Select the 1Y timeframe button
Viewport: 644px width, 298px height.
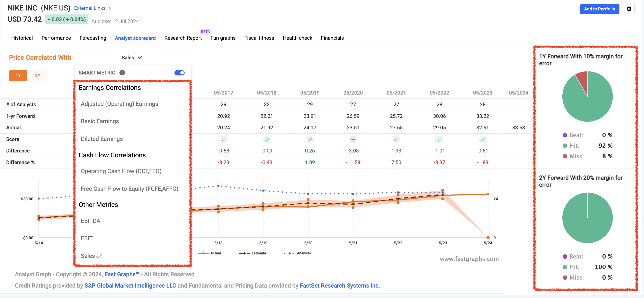pyautogui.click(x=18, y=75)
